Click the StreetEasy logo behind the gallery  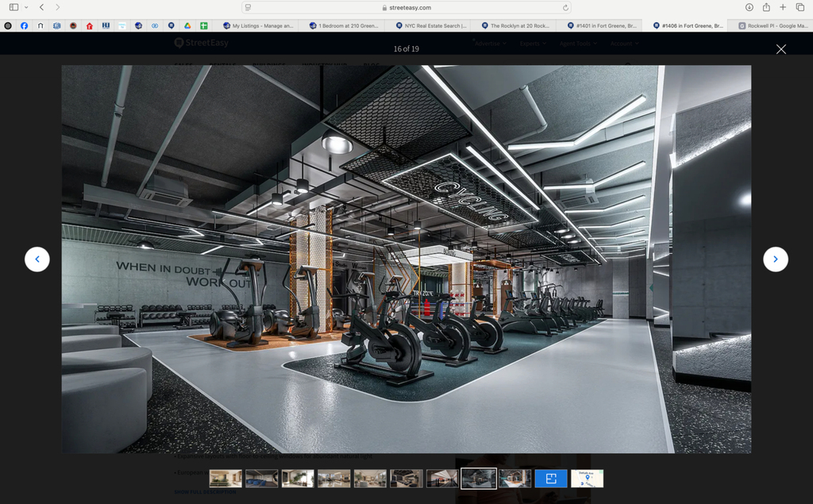[201, 43]
